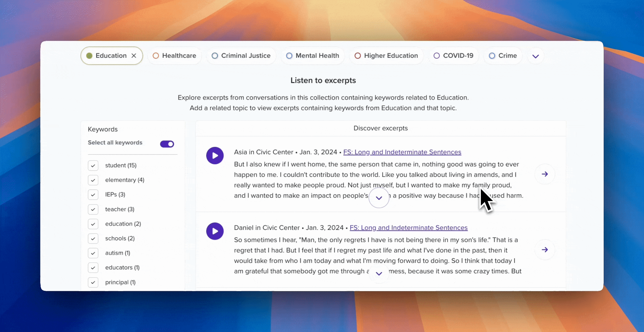The height and width of the screenshot is (332, 644).
Task: Click 'Asia in Civic Center' speaker text
Action: click(x=264, y=152)
